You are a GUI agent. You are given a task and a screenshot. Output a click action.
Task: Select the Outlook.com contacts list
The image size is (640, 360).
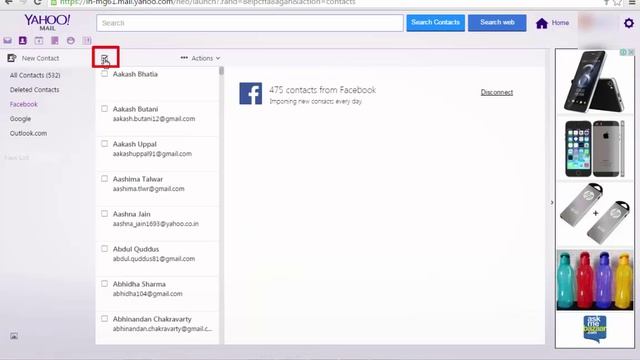(29, 133)
